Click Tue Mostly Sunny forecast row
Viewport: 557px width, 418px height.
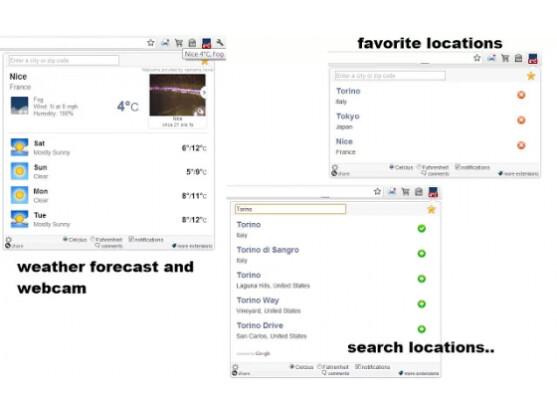tap(108, 219)
